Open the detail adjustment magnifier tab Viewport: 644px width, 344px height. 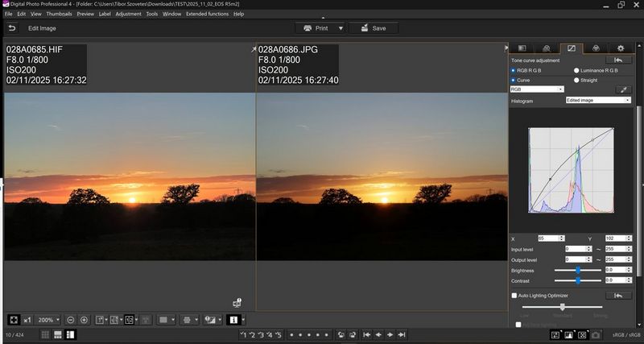point(547,48)
